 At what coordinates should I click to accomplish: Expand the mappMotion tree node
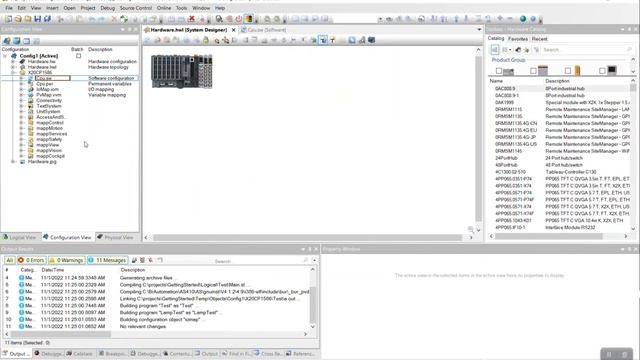pyautogui.click(x=22, y=128)
